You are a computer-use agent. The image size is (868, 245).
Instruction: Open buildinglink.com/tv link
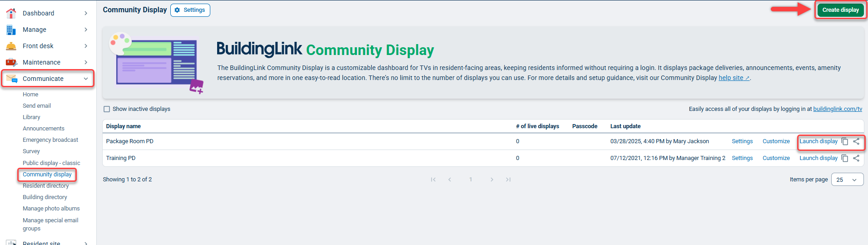pyautogui.click(x=838, y=109)
